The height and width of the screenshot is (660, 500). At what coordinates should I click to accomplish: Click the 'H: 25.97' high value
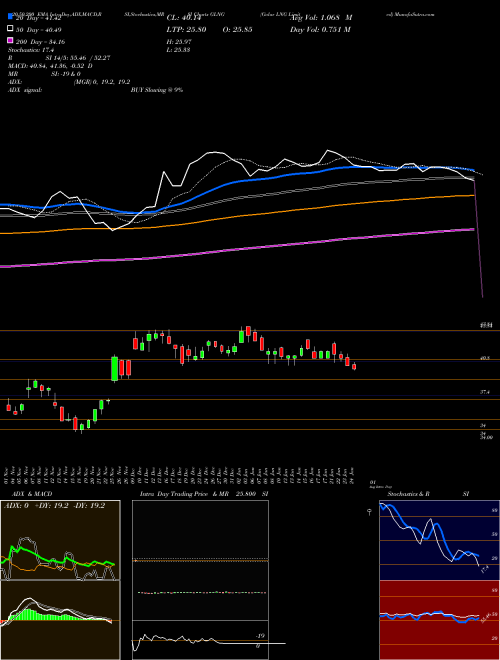pyautogui.click(x=181, y=42)
